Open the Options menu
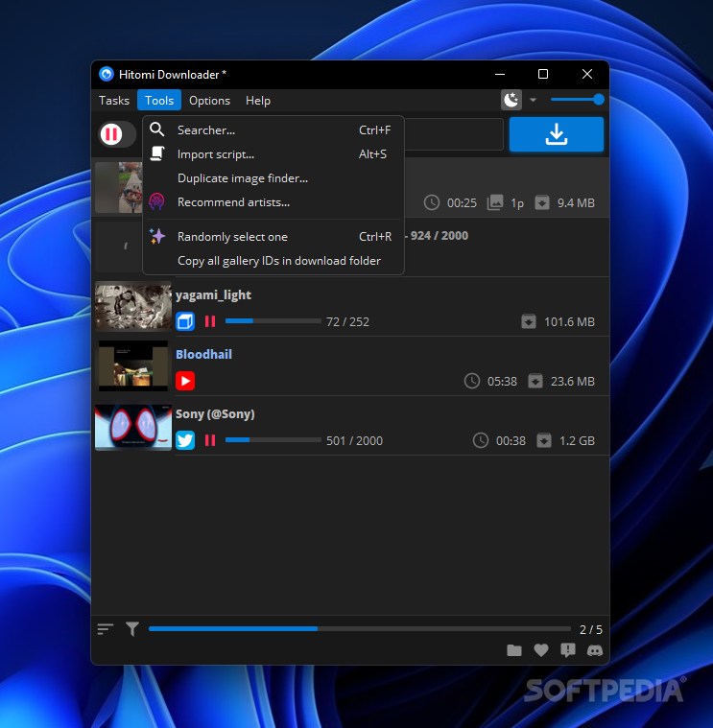Viewport: 713px width, 728px height. coord(209,101)
